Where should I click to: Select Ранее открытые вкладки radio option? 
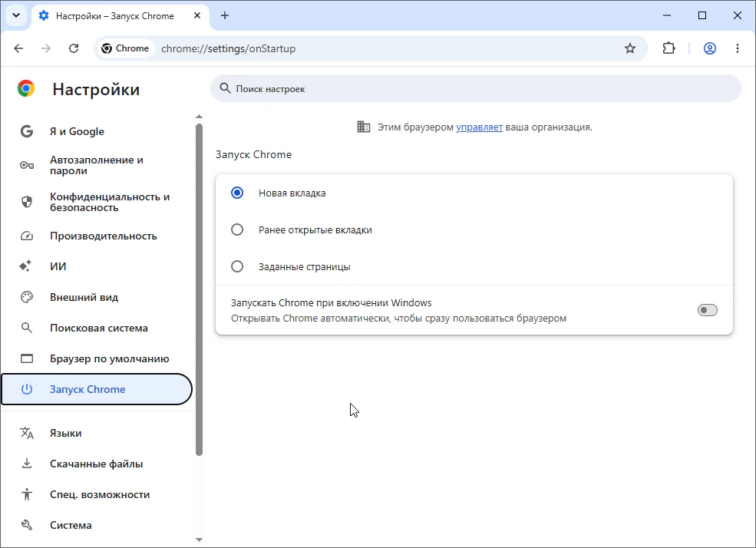(236, 229)
